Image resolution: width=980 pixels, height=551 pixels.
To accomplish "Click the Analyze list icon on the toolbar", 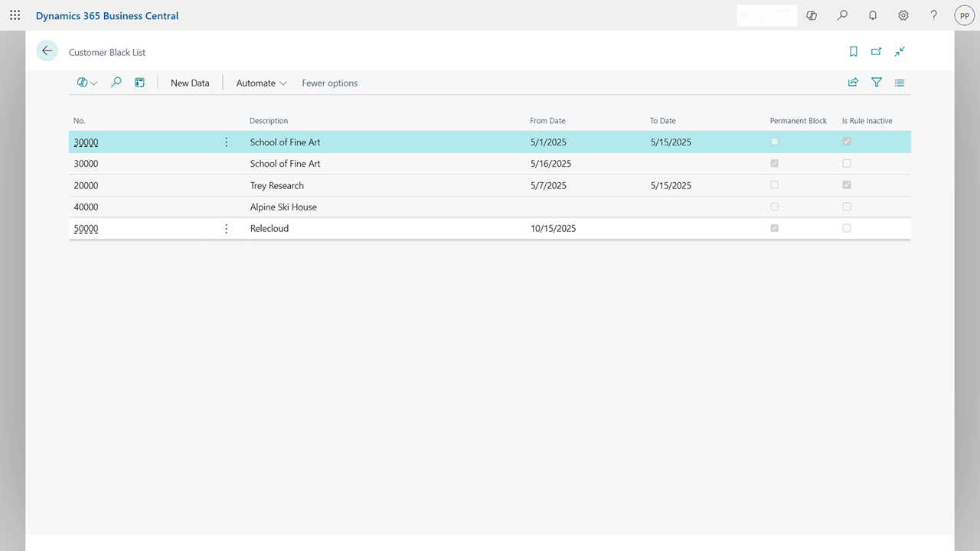I will pyautogui.click(x=139, y=82).
